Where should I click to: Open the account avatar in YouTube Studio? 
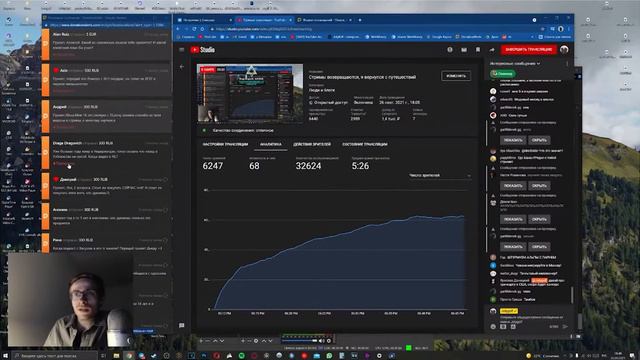tap(564, 49)
